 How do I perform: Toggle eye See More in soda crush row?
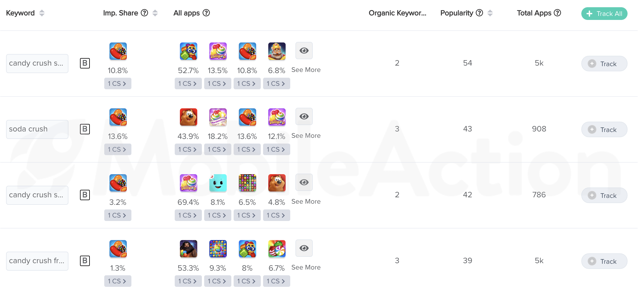(304, 116)
